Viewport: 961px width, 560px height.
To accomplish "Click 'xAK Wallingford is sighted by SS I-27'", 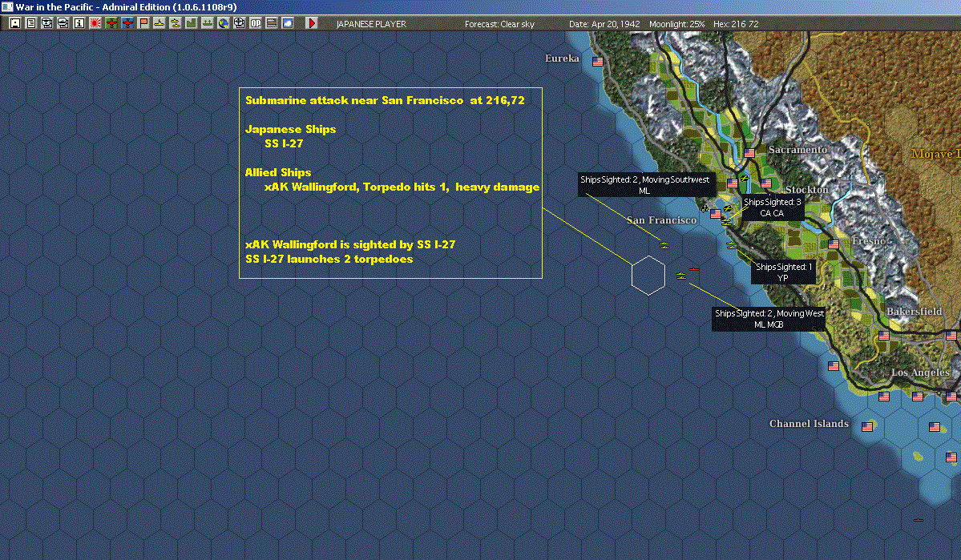I will [x=350, y=244].
